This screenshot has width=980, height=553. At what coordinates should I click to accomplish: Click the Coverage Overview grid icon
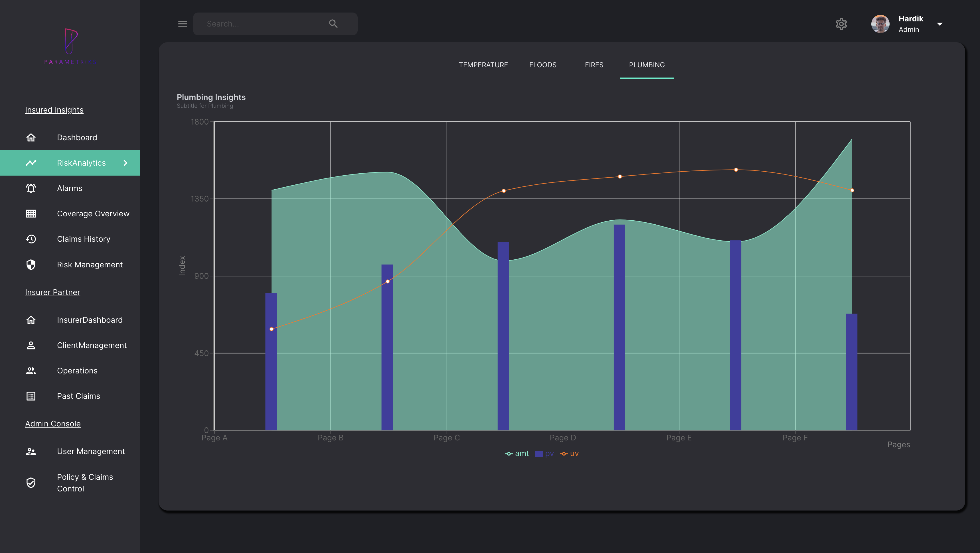pos(31,214)
